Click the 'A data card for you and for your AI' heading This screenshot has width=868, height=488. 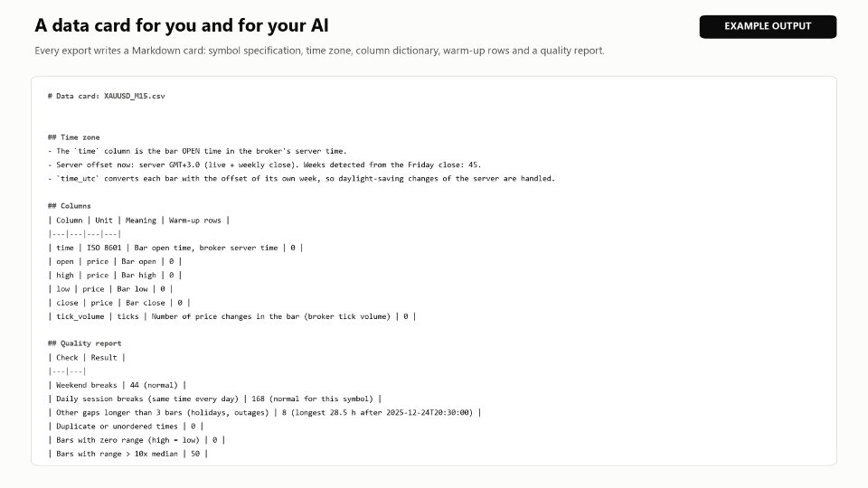[182, 25]
